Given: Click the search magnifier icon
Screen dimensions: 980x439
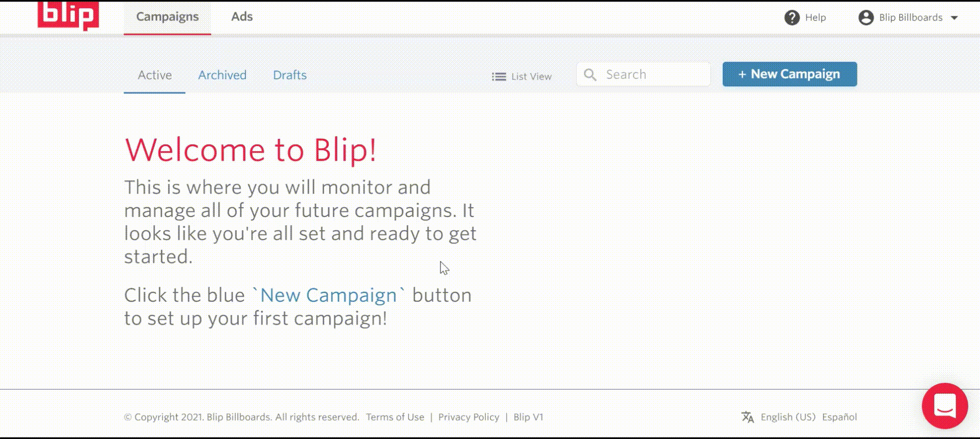Looking at the screenshot, I should click(590, 75).
